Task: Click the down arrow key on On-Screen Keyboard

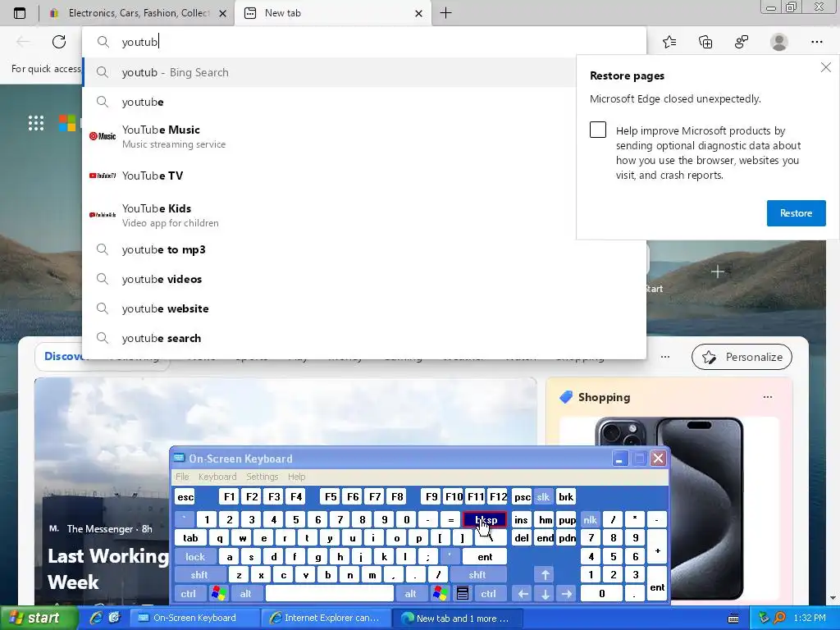Action: (x=545, y=594)
